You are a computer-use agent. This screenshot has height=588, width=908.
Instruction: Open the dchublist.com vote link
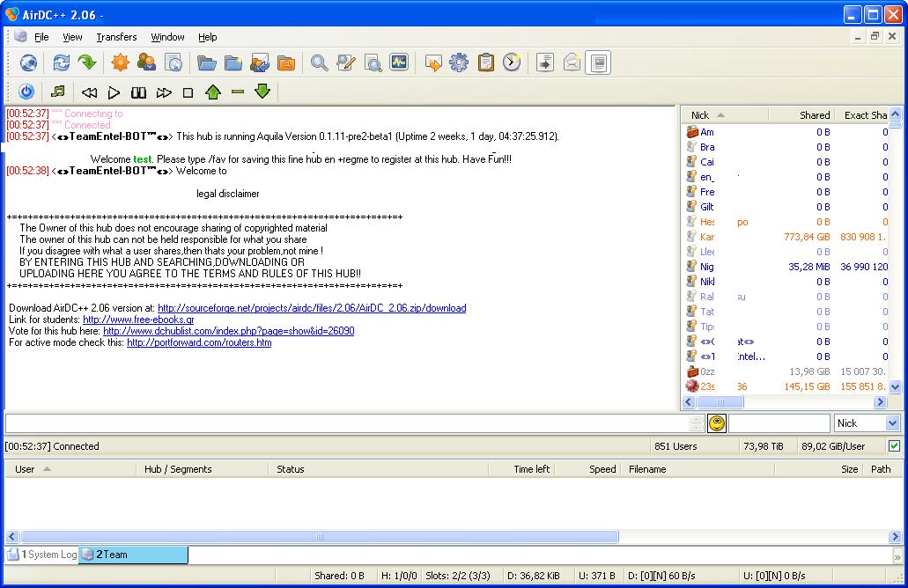point(229,331)
